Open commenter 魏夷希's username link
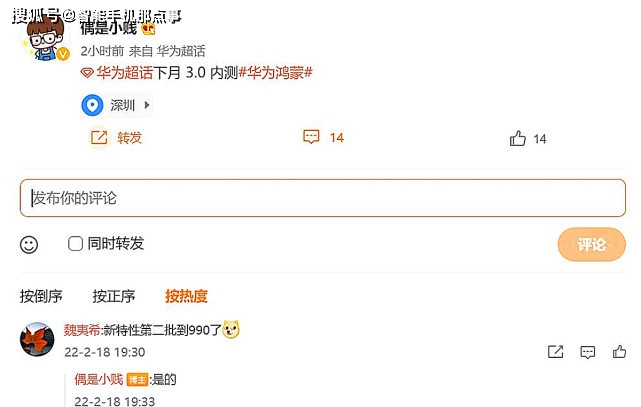Image resolution: width=641 pixels, height=407 pixels. click(x=82, y=330)
